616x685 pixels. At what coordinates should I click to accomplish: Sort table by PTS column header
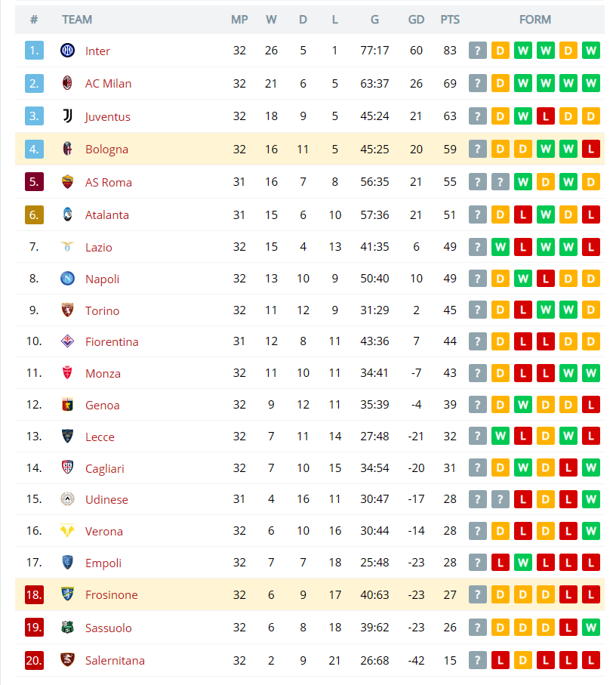pos(450,20)
